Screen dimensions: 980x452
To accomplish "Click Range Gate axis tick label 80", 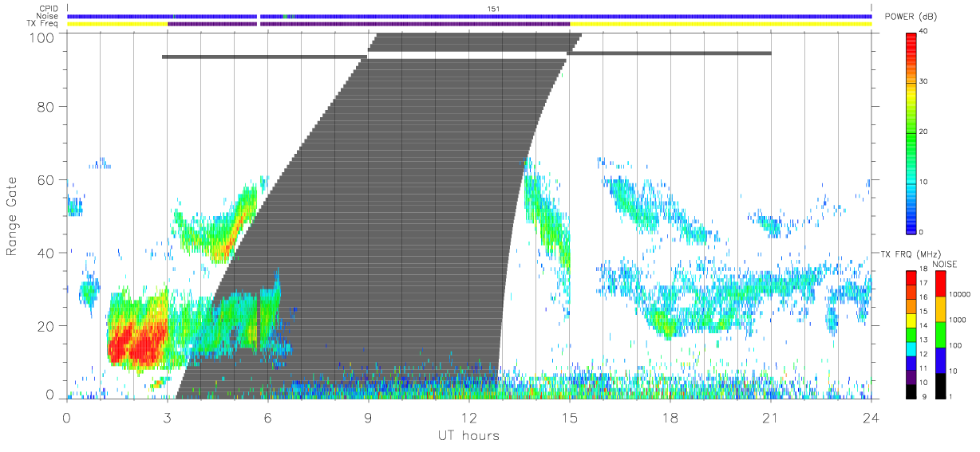I will (x=44, y=107).
